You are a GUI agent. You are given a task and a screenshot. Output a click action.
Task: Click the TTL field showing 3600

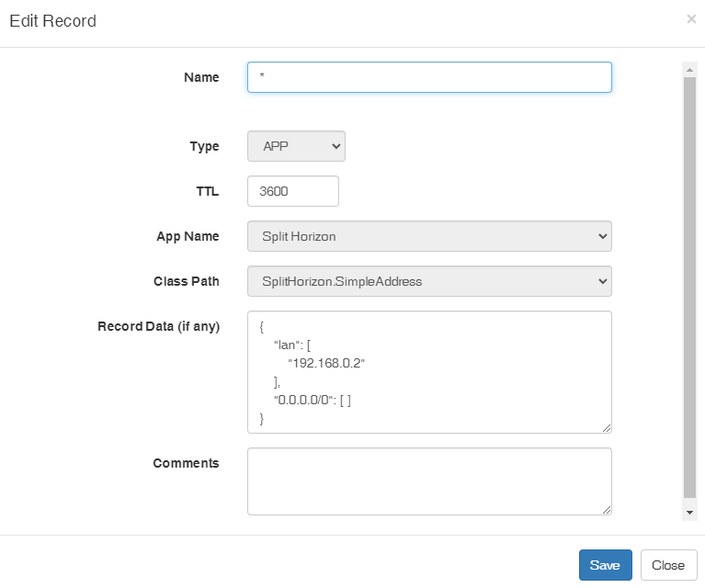293,191
